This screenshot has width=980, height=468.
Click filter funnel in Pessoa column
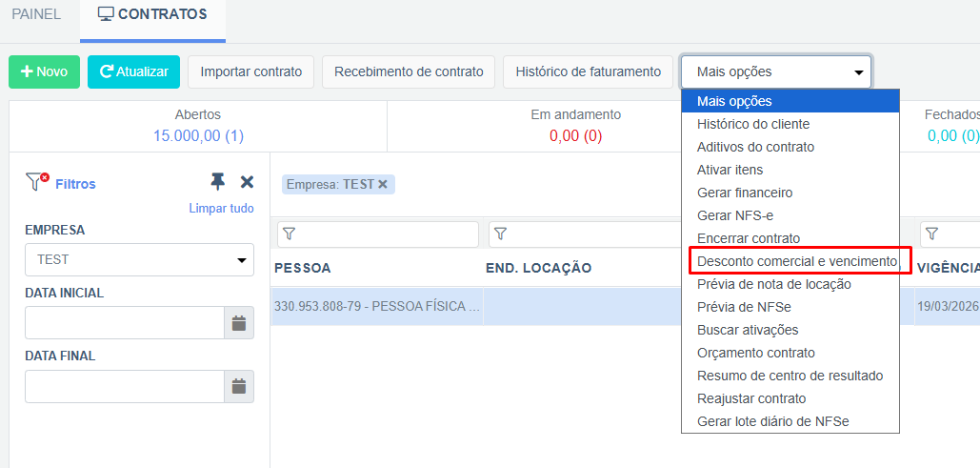(x=290, y=234)
